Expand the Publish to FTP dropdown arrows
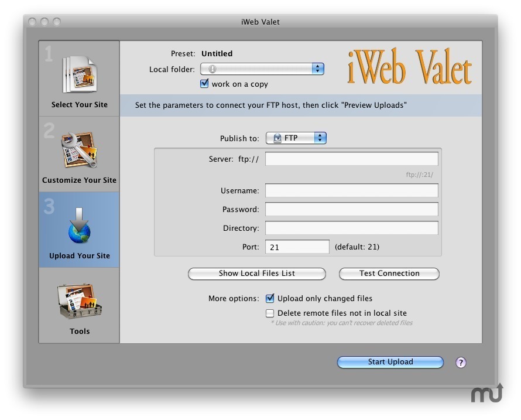Screen dimensions: 521x420 320,138
